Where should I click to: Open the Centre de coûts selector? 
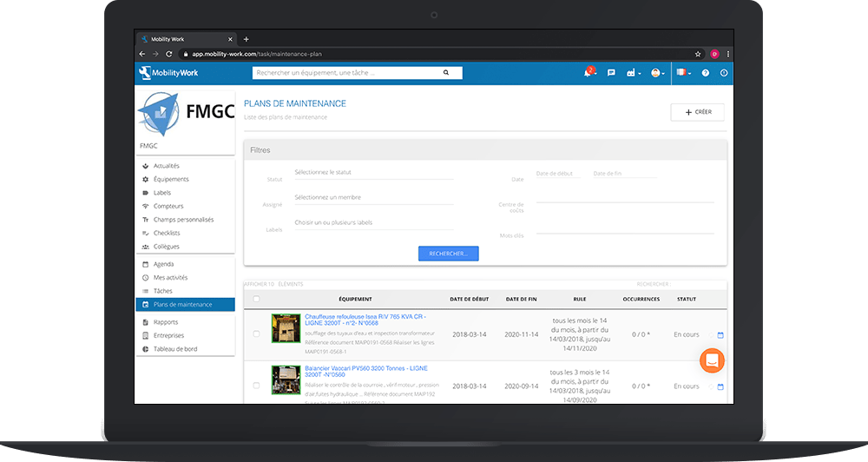pyautogui.click(x=625, y=198)
